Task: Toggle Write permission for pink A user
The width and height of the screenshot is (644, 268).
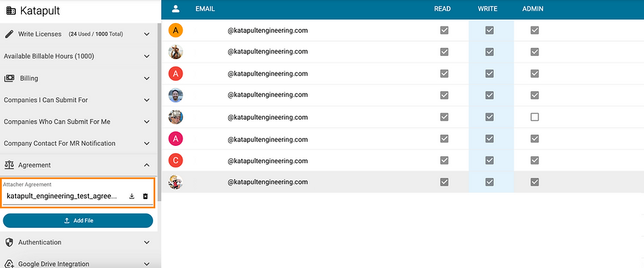Action: 489,139
